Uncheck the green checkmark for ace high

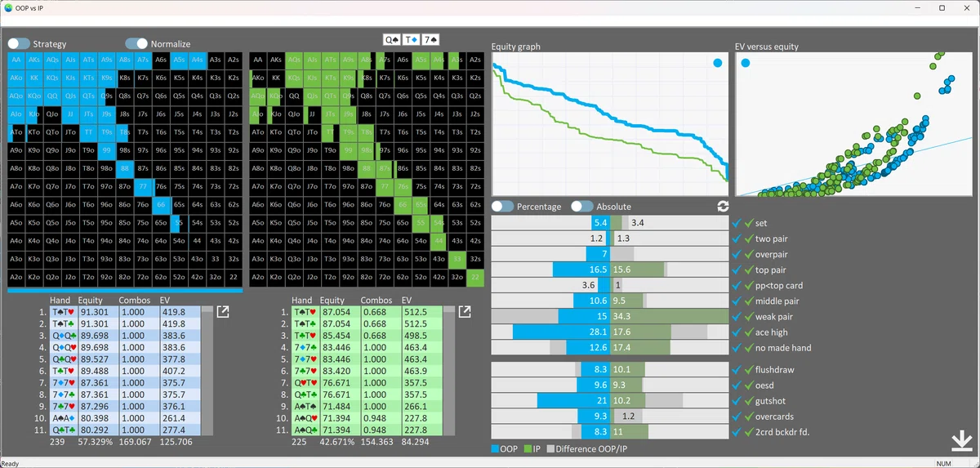(x=748, y=332)
